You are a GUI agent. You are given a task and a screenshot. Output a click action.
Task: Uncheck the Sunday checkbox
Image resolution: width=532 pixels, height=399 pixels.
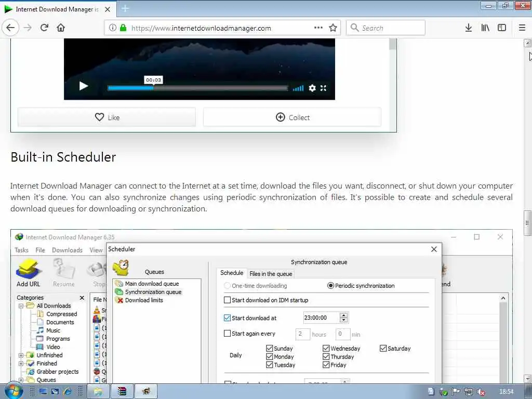[x=270, y=349]
